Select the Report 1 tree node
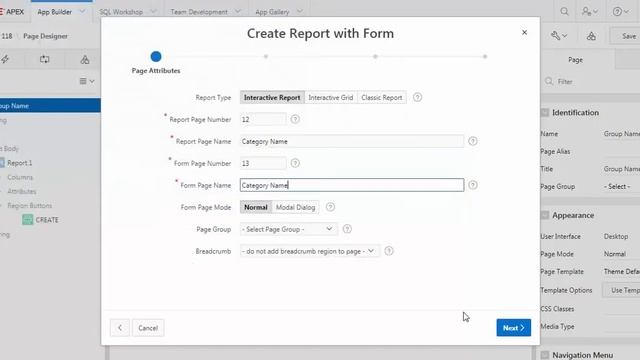 coord(20,163)
